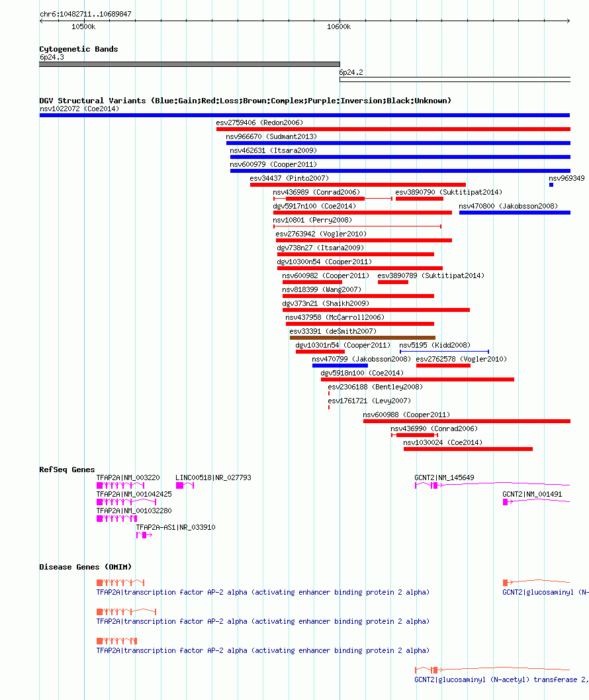Click esv2762578 (Vogler2010) label
The height and width of the screenshot is (700, 589).
point(461,359)
